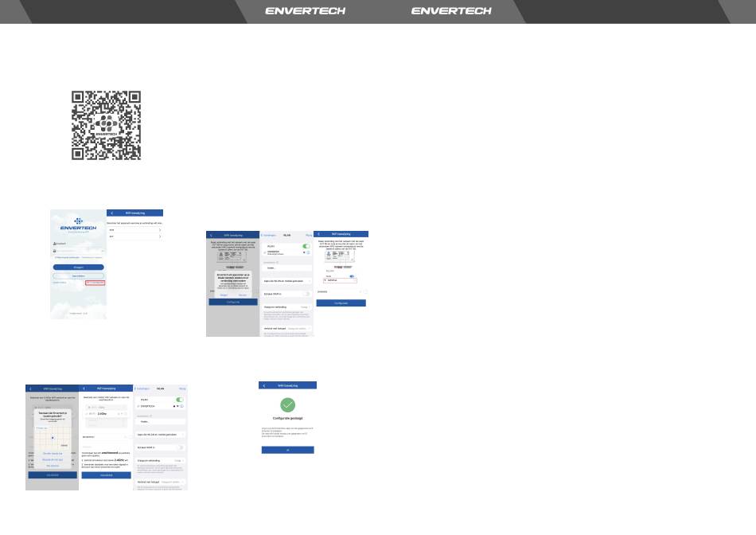
Task: Tap the outlined register button below login
Action: tap(78, 276)
